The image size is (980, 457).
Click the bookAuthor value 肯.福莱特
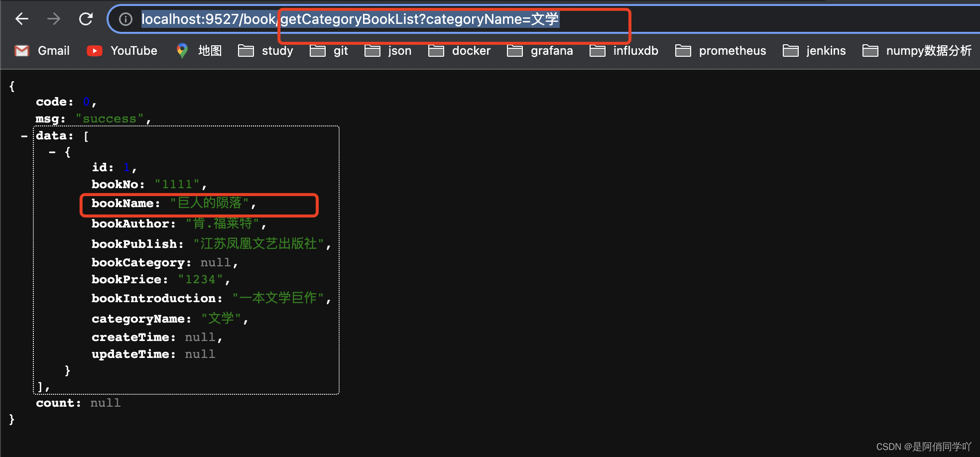(x=223, y=224)
